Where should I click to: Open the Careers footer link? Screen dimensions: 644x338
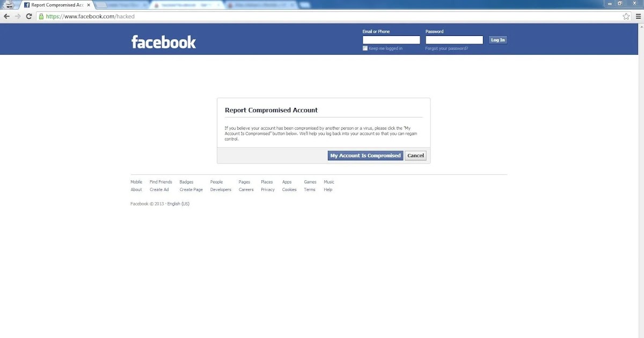pos(246,189)
